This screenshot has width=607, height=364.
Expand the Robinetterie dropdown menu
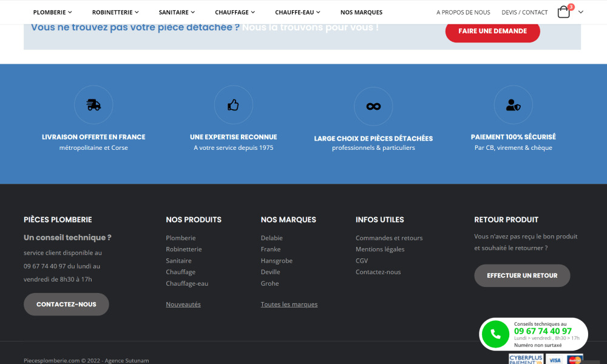click(115, 12)
